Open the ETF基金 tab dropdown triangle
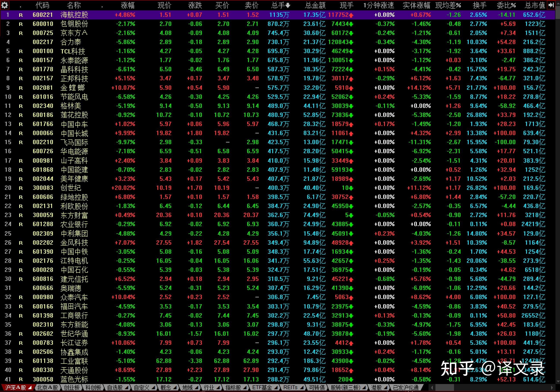Image resolution: width=560 pixels, height=392 pixels. point(276,387)
